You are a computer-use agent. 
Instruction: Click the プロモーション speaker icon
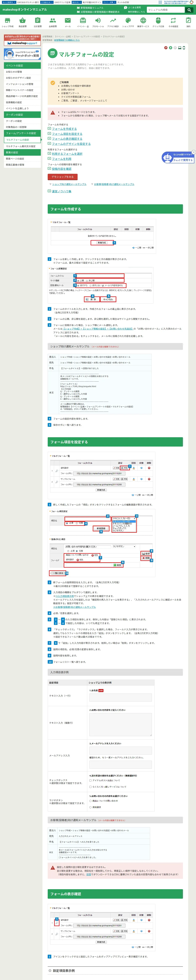pos(98,20)
